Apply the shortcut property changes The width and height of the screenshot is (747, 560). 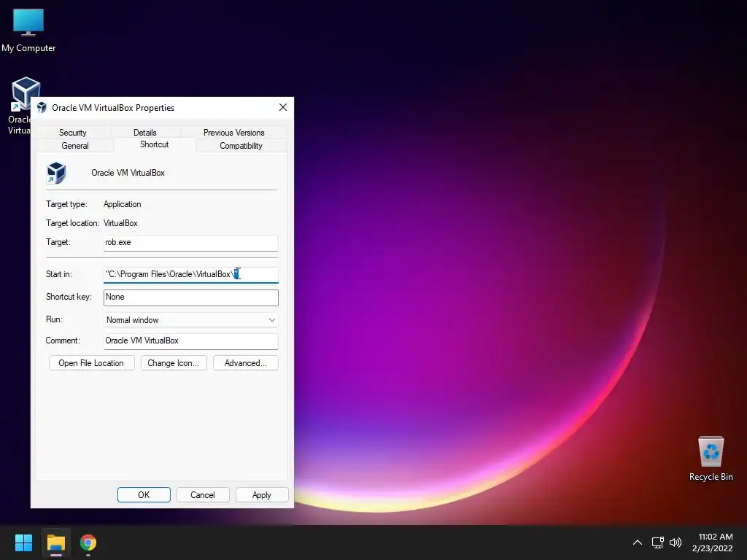pos(262,495)
